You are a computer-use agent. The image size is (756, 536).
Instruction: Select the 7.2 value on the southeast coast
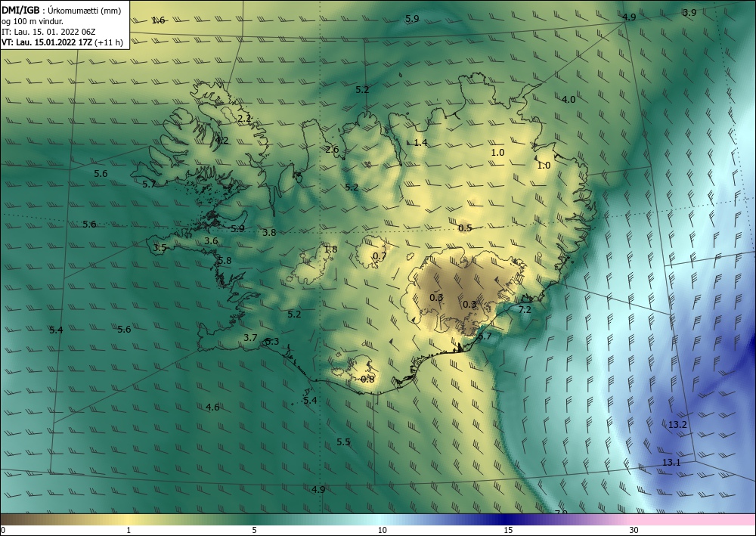point(525,309)
